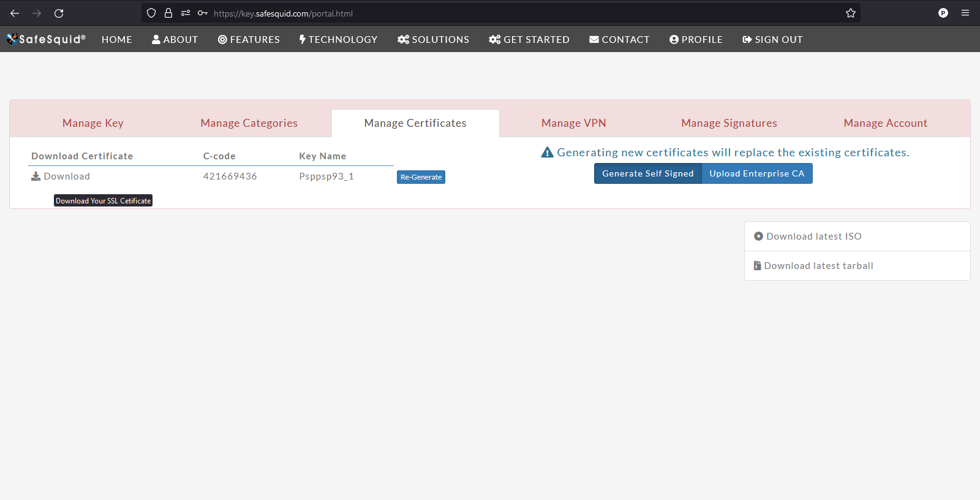Click the C-code value 421669436
The width and height of the screenshot is (980, 500).
[230, 176]
